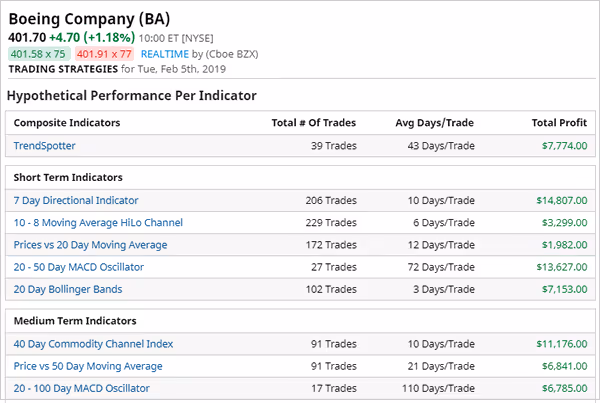Click the ask quote 401.91 x 77
Image resolution: width=600 pixels, height=403 pixels.
click(104, 54)
